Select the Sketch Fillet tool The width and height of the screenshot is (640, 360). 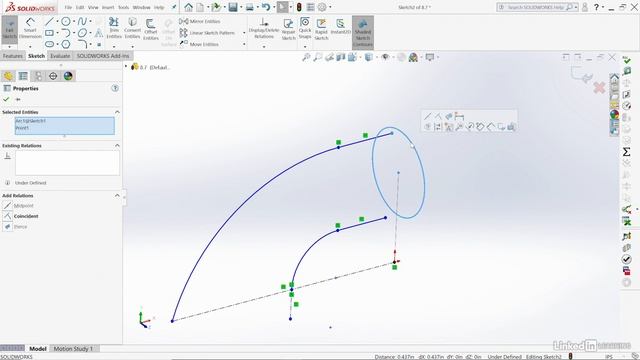82,44
